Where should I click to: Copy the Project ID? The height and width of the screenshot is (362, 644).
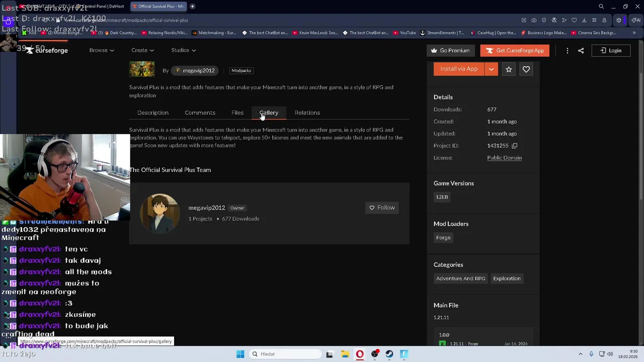[514, 146]
